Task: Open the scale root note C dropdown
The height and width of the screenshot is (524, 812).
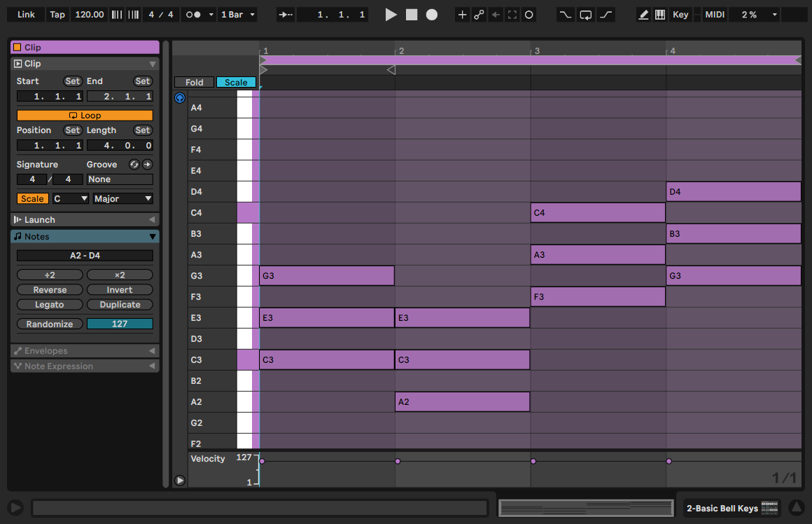Action: tap(71, 199)
